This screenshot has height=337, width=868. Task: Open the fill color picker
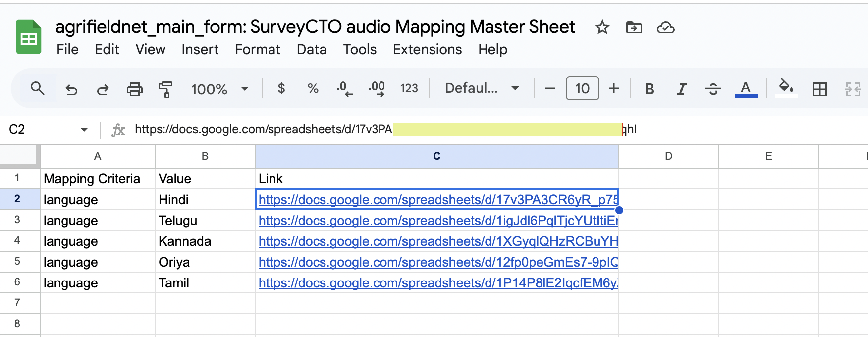[x=786, y=88]
